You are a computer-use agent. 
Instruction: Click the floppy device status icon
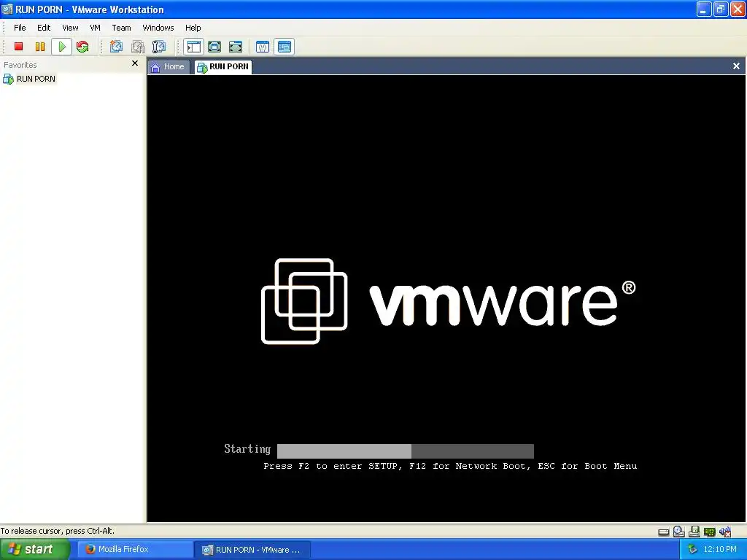(694, 532)
